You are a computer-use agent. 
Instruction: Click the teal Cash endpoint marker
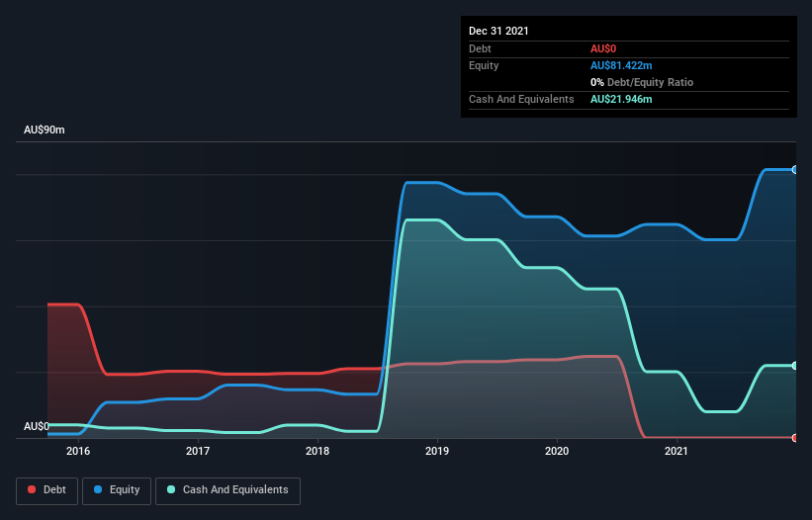coord(795,366)
